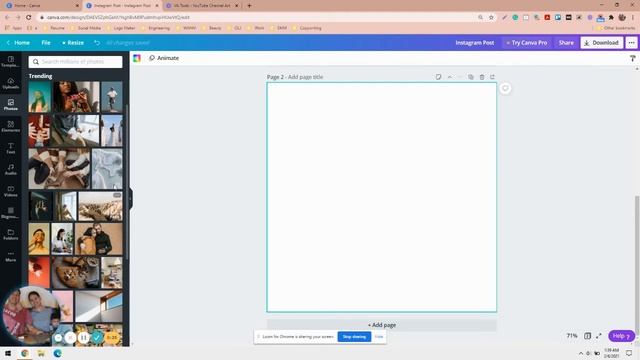
Task: Click the Help button
Action: coord(621,336)
